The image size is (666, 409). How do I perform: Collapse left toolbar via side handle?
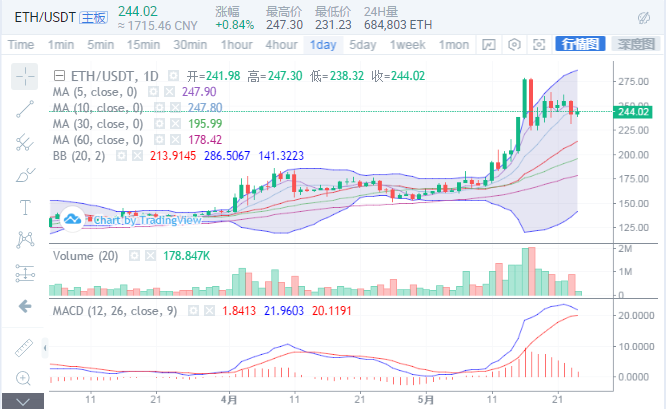coord(45,348)
